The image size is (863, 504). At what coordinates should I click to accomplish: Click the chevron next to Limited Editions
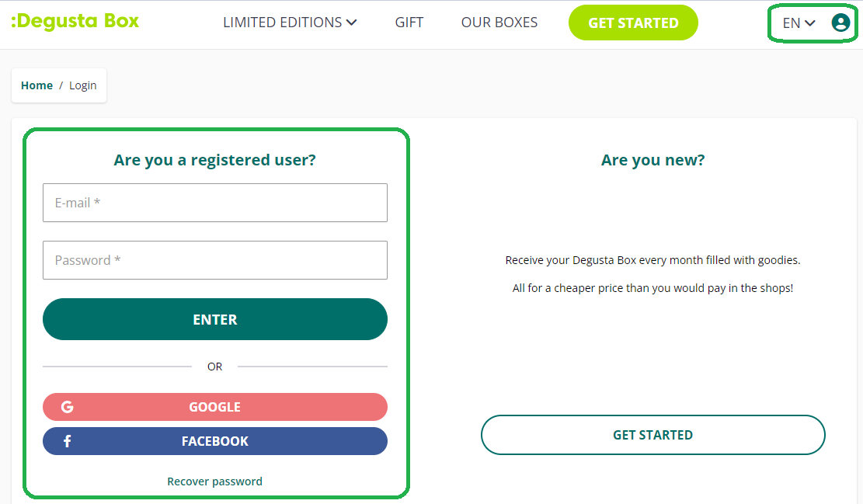[352, 23]
